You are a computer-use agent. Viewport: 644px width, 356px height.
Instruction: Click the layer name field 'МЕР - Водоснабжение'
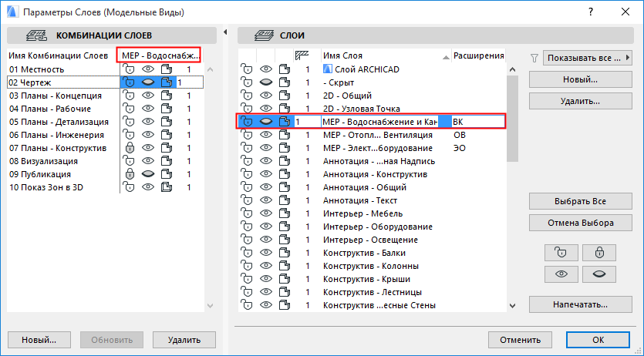(x=378, y=122)
